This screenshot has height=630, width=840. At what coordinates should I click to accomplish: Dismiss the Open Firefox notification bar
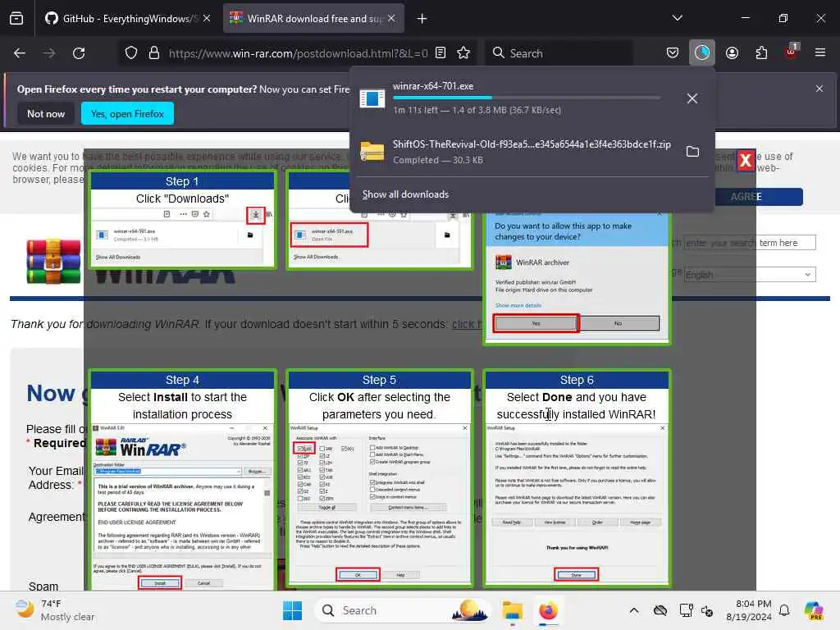click(819, 89)
